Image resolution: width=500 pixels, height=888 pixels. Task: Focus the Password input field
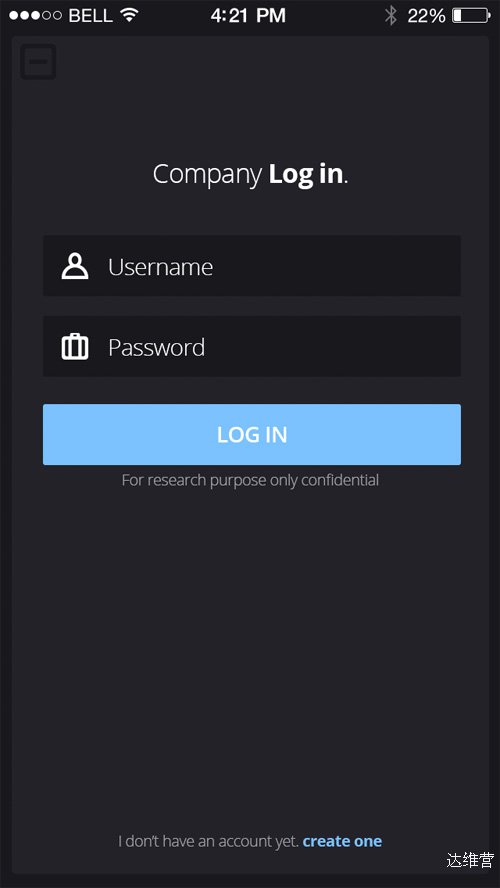click(252, 347)
